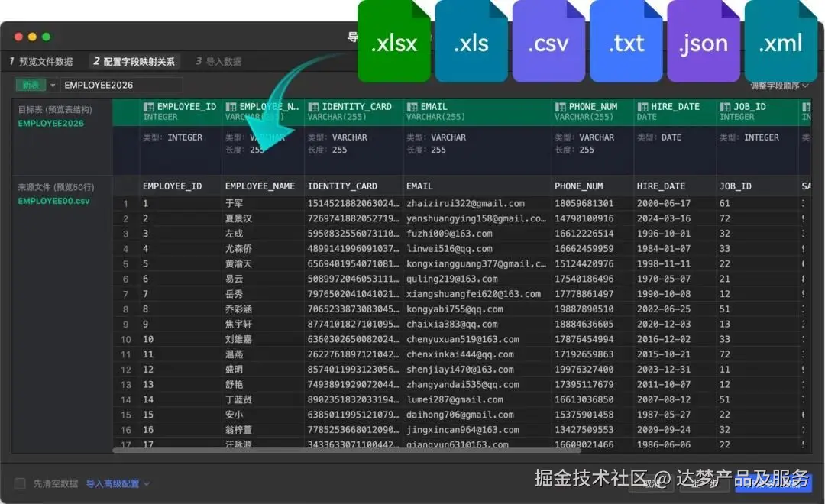Click email fuzhi009@163.com
Screen dimensions: 825x504
click(x=449, y=234)
